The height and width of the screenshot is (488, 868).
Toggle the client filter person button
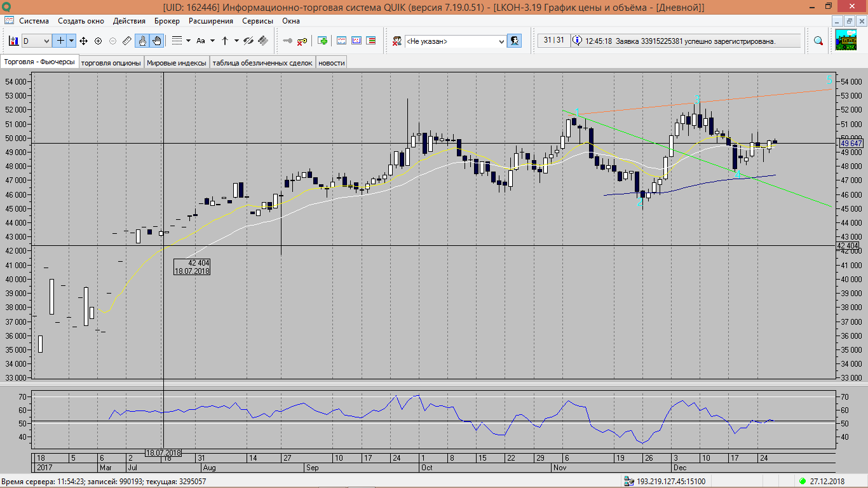[x=514, y=41]
